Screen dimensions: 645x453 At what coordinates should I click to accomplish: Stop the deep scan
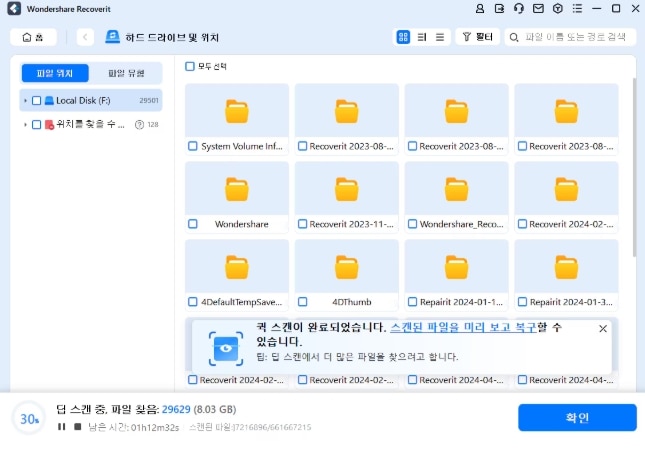(77, 427)
